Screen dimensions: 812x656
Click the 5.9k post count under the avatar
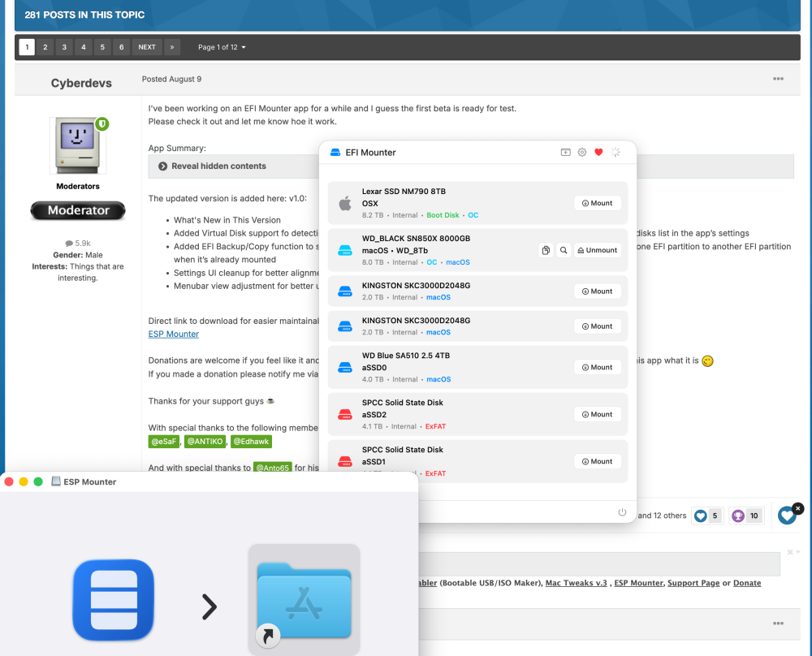click(x=78, y=244)
